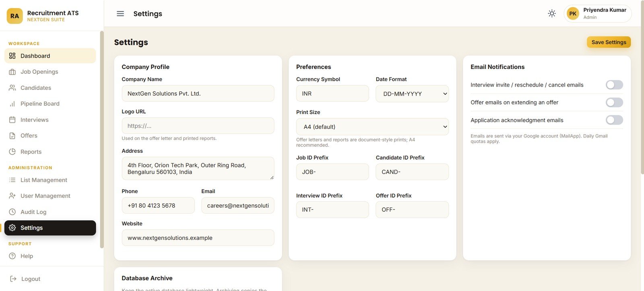
Task: Navigate to Pipeline Board
Action: (50, 104)
